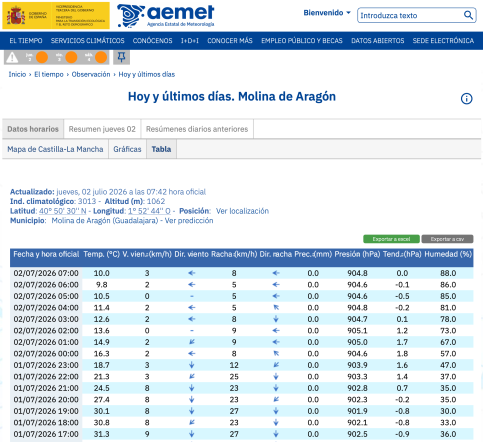Click Exportar a excel button

tap(391, 239)
